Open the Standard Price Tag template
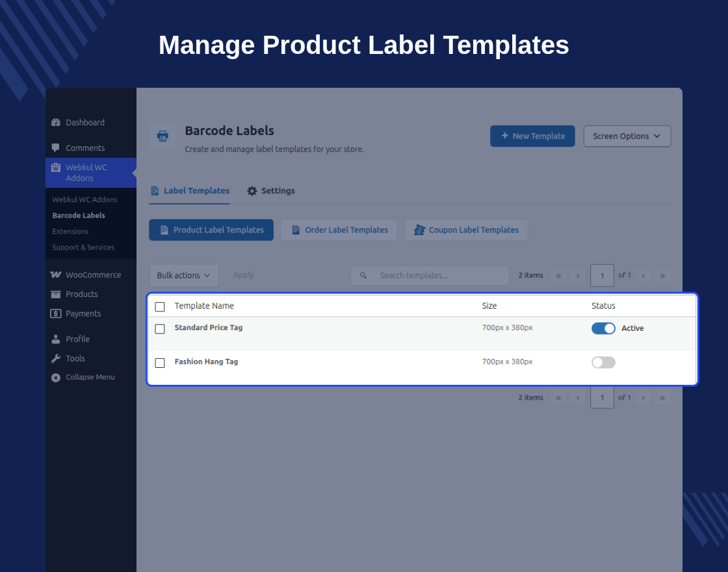728x572 pixels. 209,328
